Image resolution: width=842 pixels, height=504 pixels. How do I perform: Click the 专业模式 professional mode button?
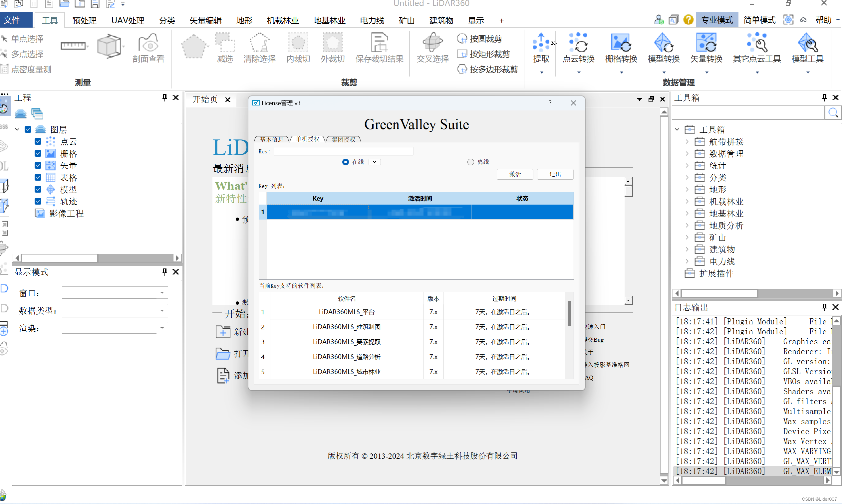tap(716, 20)
